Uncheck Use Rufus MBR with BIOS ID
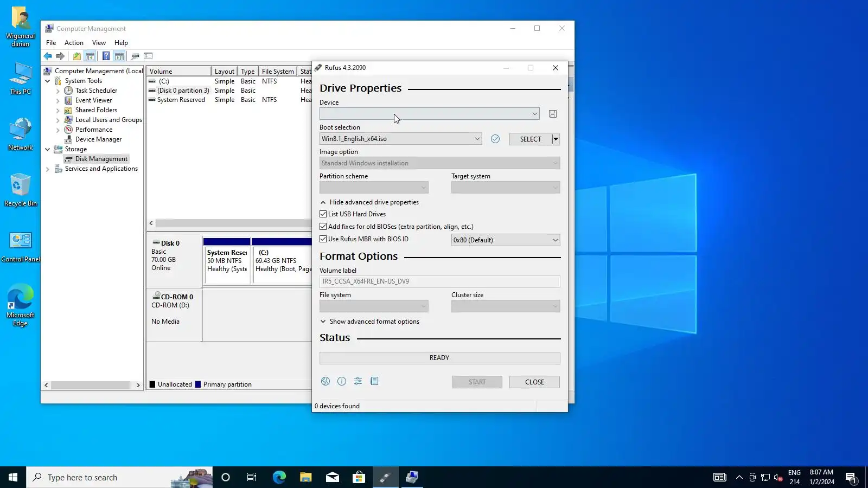Viewport: 868px width, 488px height. tap(323, 239)
